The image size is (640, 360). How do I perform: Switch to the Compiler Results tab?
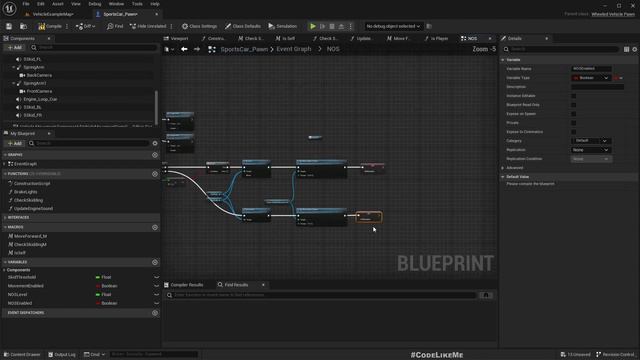[184, 285]
